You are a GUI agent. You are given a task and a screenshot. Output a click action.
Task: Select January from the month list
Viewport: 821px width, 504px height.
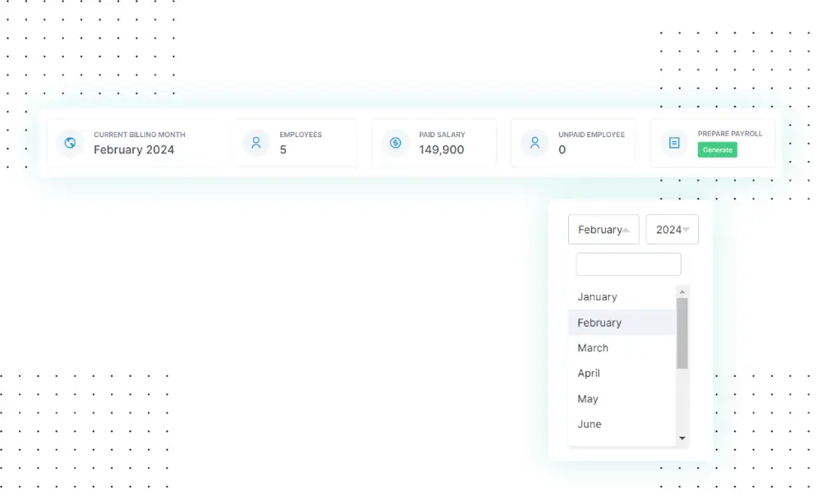click(x=597, y=297)
